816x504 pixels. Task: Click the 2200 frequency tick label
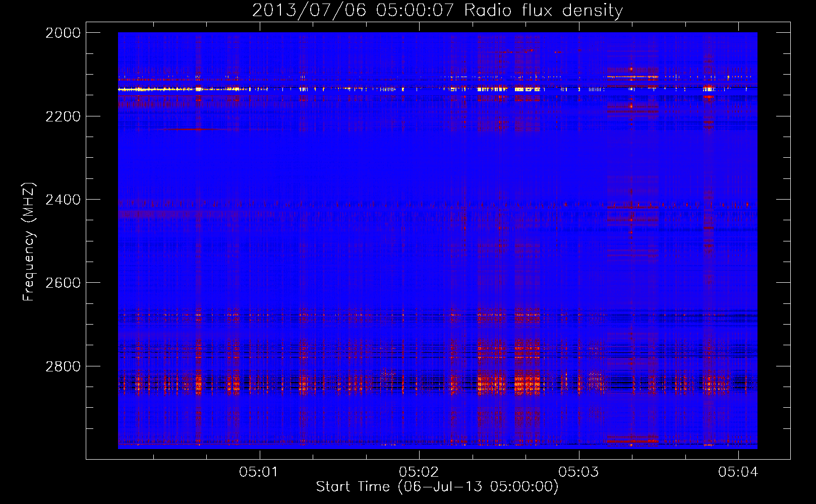(x=63, y=116)
